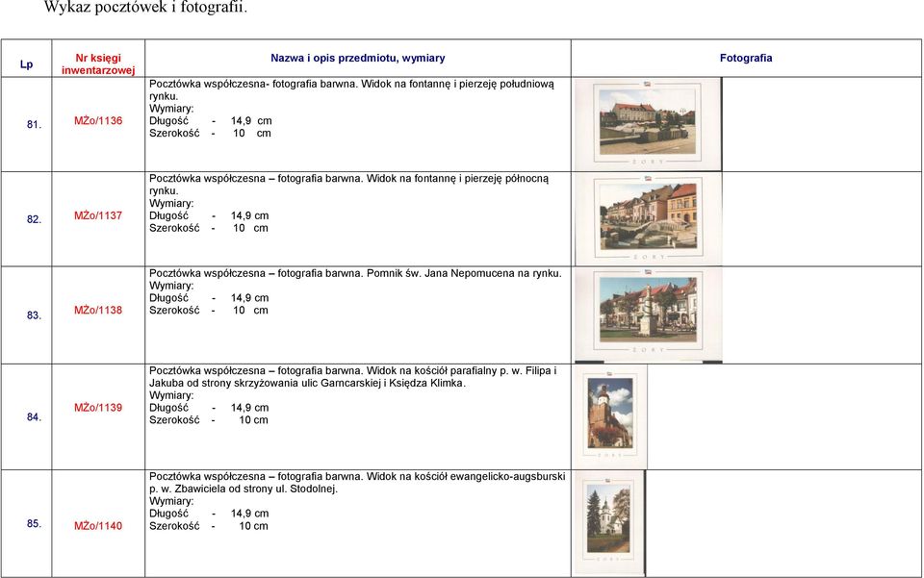
Task: Select 'Nazwa i opis przedmiotu, wymiary' header
Action: (358, 58)
